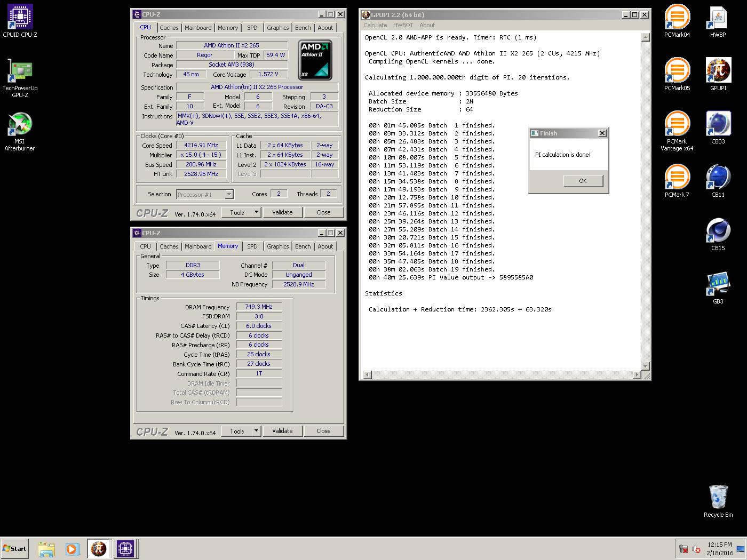Click the Core Voltage 1.572 V field
This screenshot has height=560, width=747.
tap(268, 74)
